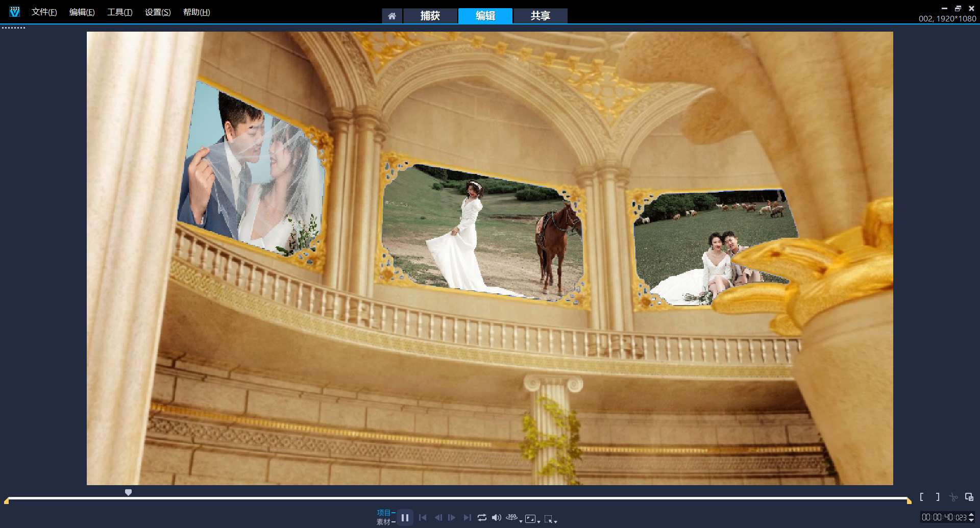
Task: Switch to the 共享 tab
Action: pos(541,16)
